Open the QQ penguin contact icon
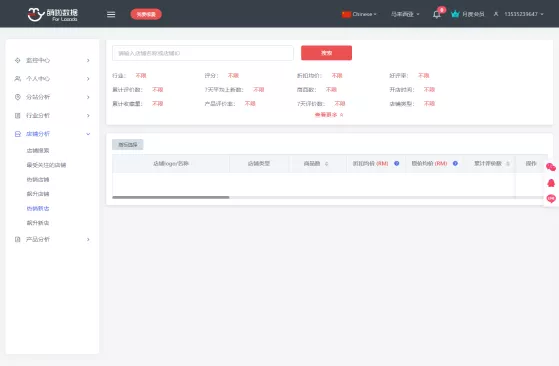This screenshot has width=559, height=366. [x=551, y=183]
